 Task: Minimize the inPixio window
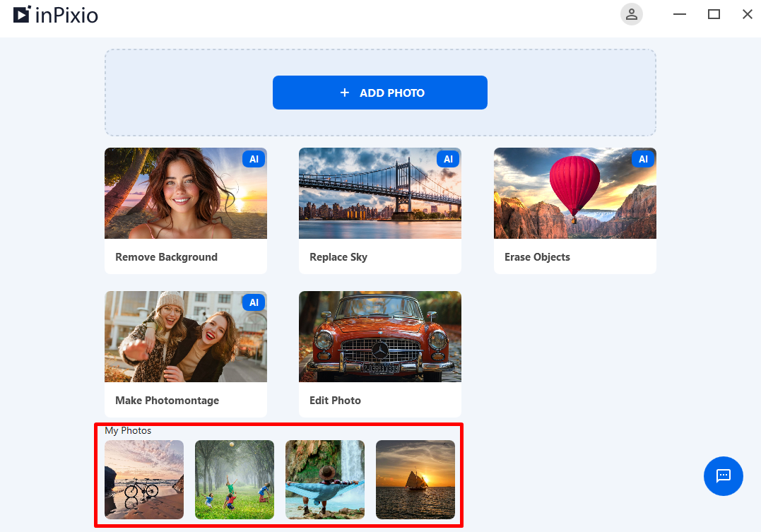coord(680,14)
